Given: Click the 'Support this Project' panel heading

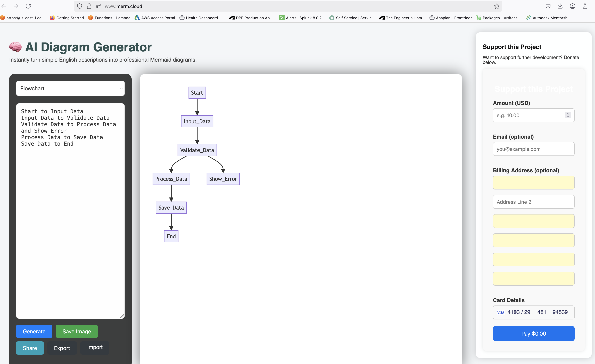Looking at the screenshot, I should (512, 47).
